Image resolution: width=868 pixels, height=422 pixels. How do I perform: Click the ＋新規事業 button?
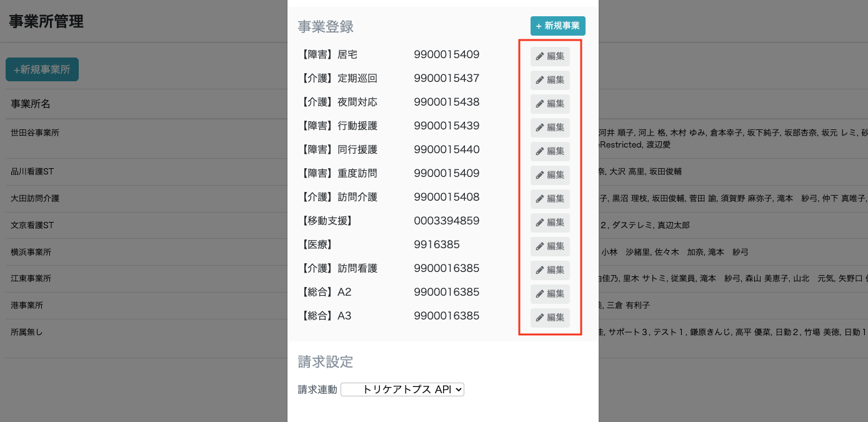click(557, 26)
